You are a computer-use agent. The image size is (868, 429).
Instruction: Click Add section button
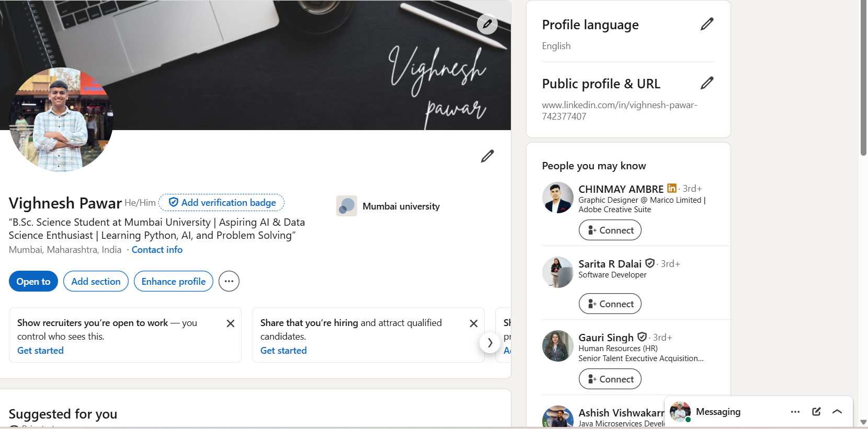[x=96, y=281]
